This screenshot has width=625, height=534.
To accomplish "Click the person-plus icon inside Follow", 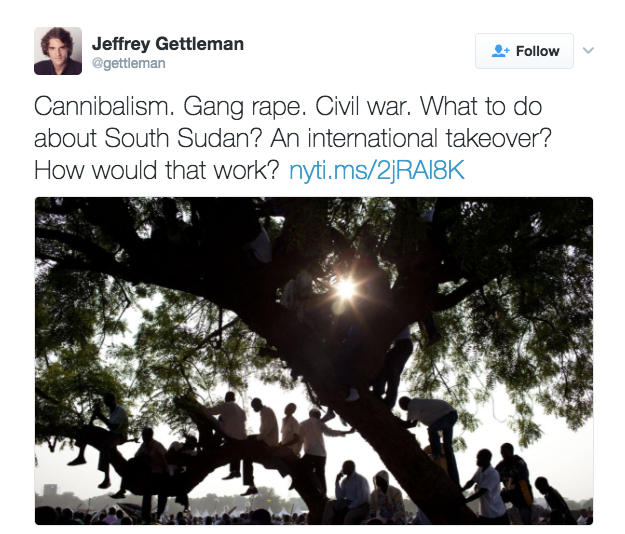I will tap(500, 51).
